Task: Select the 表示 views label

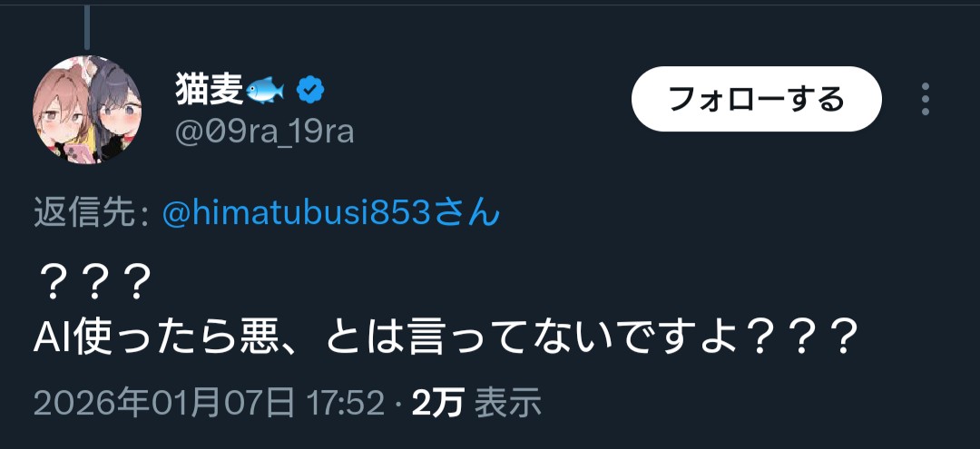Action: click(508, 403)
